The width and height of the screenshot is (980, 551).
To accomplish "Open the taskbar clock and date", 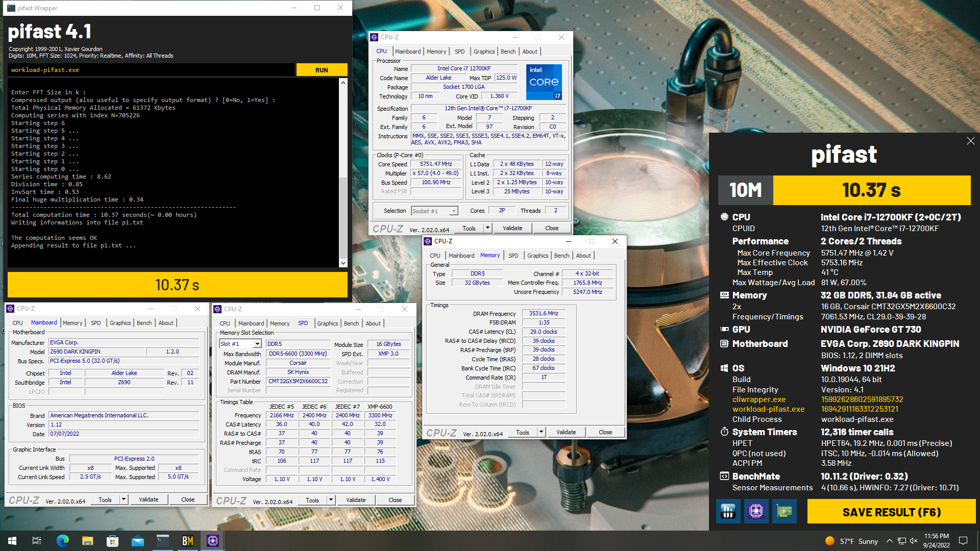I will (x=937, y=541).
